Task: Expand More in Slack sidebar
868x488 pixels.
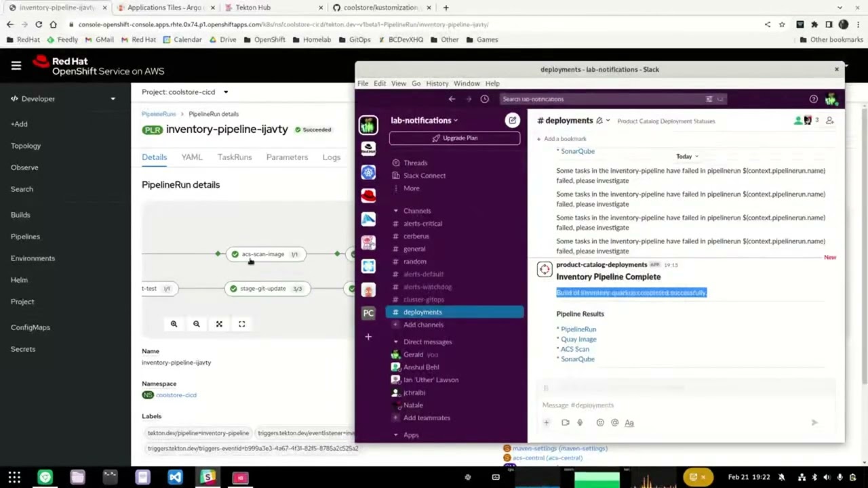Action: (x=411, y=188)
